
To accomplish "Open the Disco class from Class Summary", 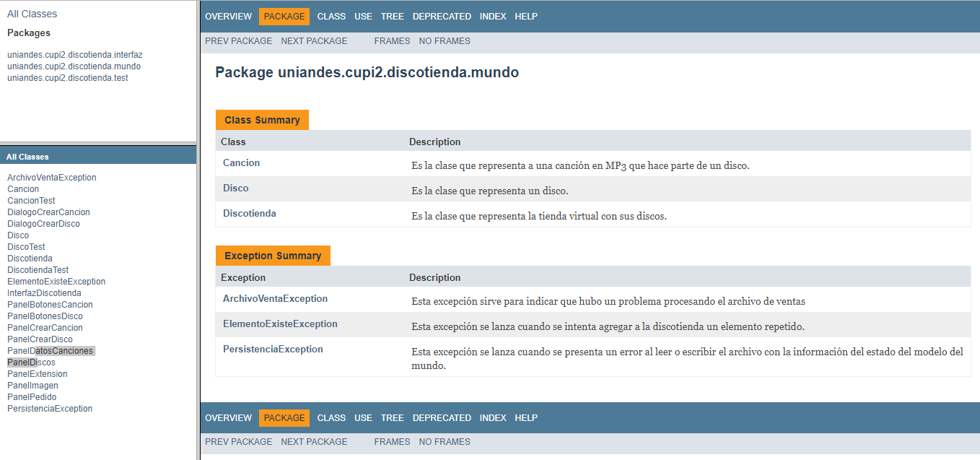I will pos(235,188).
